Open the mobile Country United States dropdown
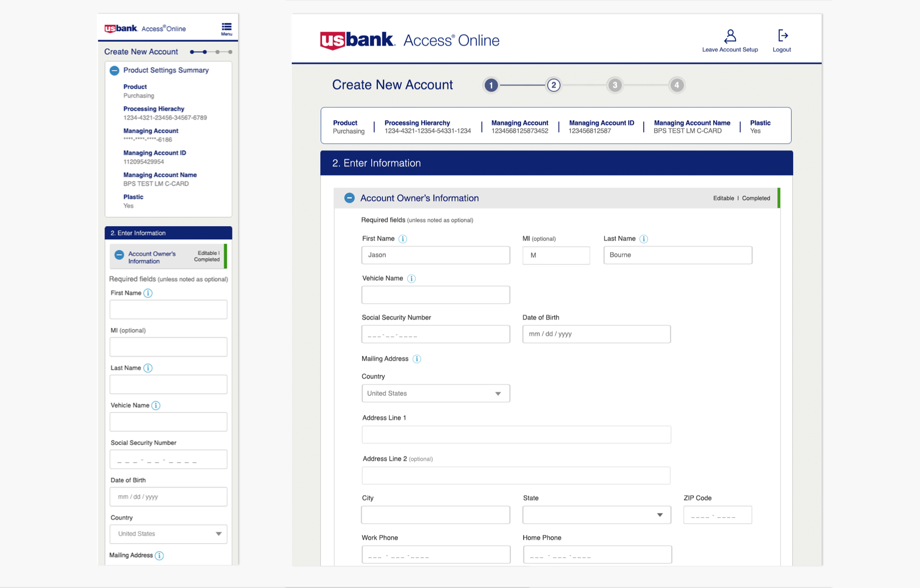Screen dimensions: 920x588 [168, 534]
